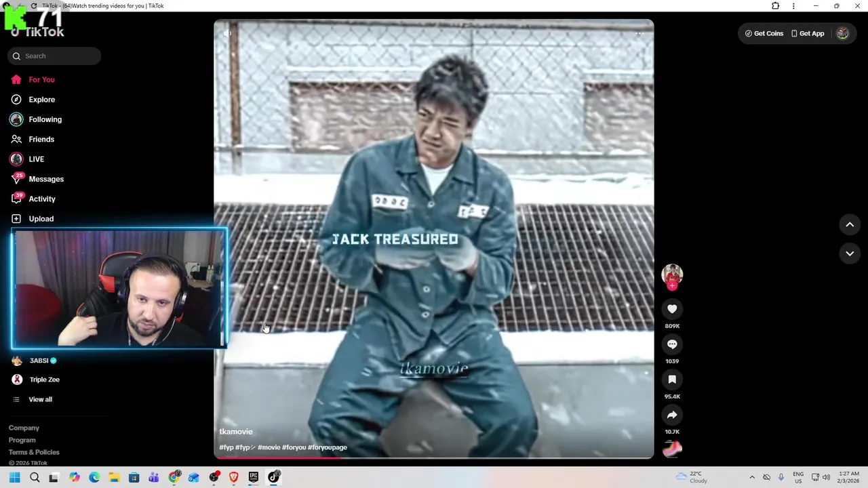Open ENG US language switcher
Screen dimensions: 868x488
point(798,477)
